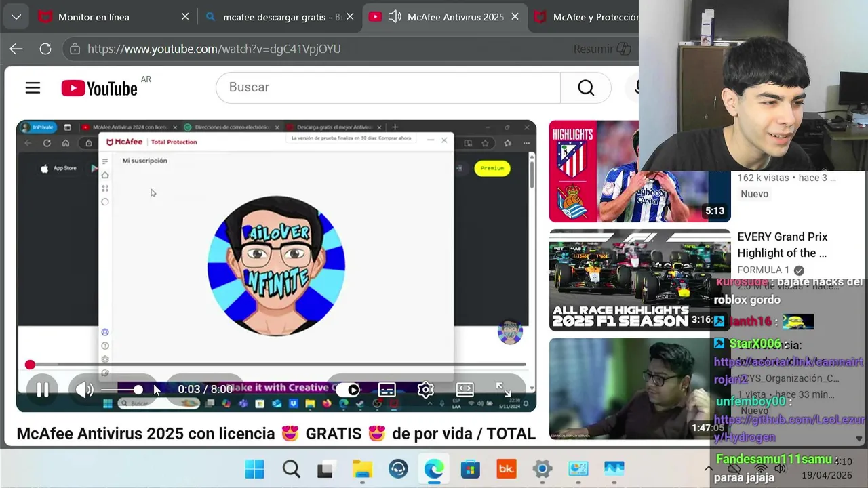Screen dimensions: 868x488
Task: Go to YouTube home via logo
Action: tap(99, 88)
